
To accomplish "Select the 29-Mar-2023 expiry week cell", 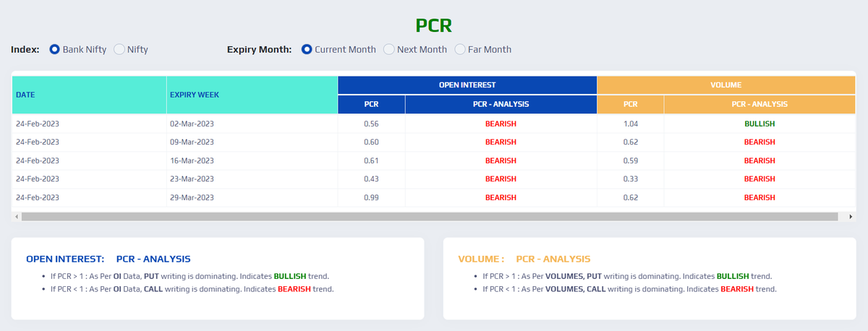I will click(x=252, y=197).
